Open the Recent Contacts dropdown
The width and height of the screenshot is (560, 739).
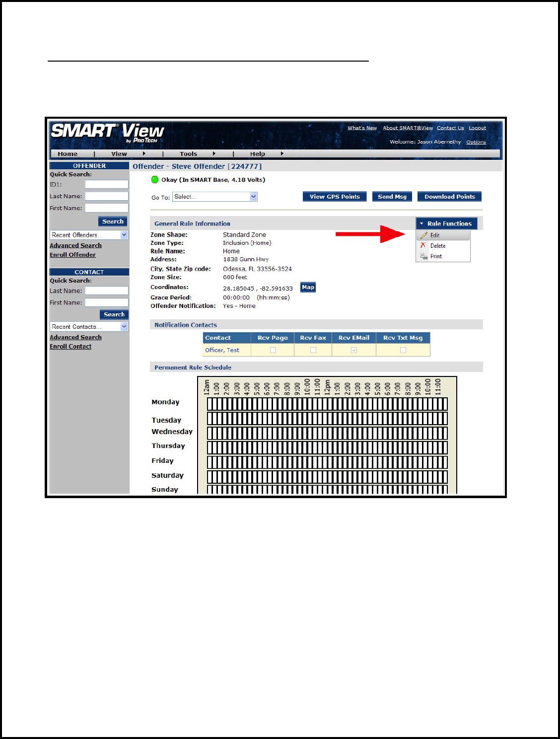coord(89,327)
